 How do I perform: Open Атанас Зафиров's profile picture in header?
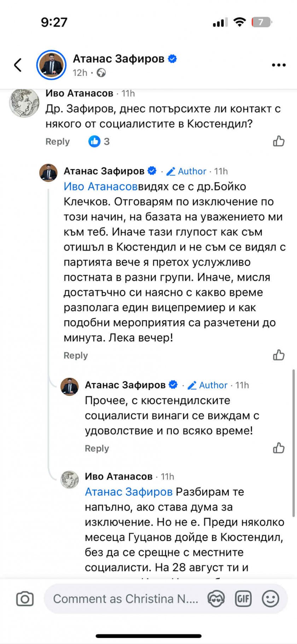(52, 65)
